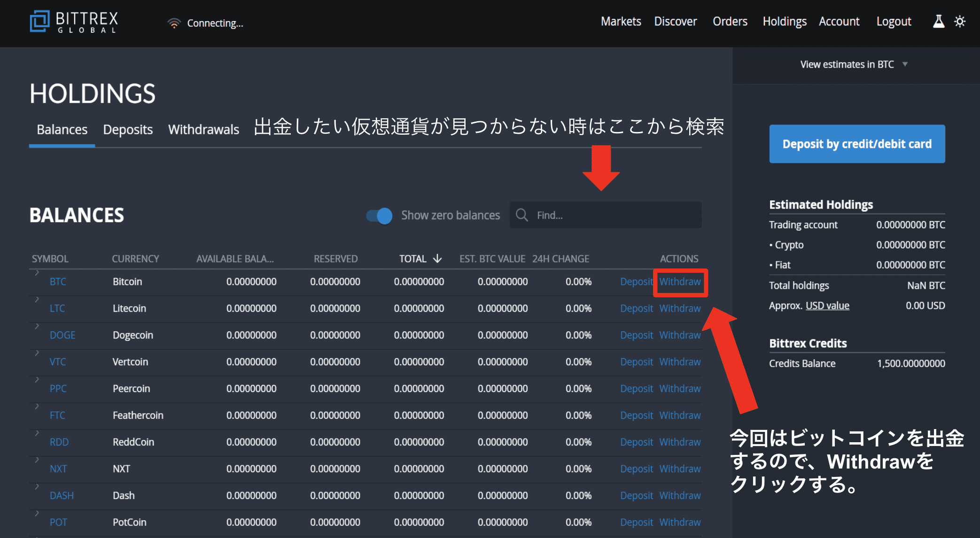Click the DASH symbol link
980x538 pixels.
pyautogui.click(x=62, y=496)
